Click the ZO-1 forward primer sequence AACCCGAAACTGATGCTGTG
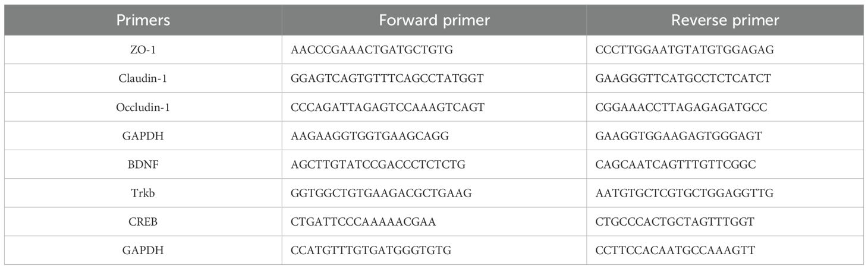868x269 pixels. coord(372,50)
